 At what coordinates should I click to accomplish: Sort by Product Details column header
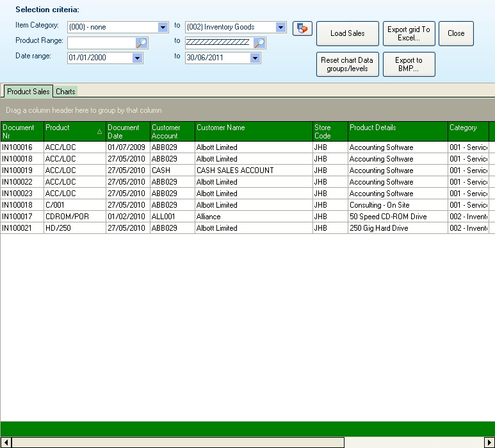coord(398,131)
